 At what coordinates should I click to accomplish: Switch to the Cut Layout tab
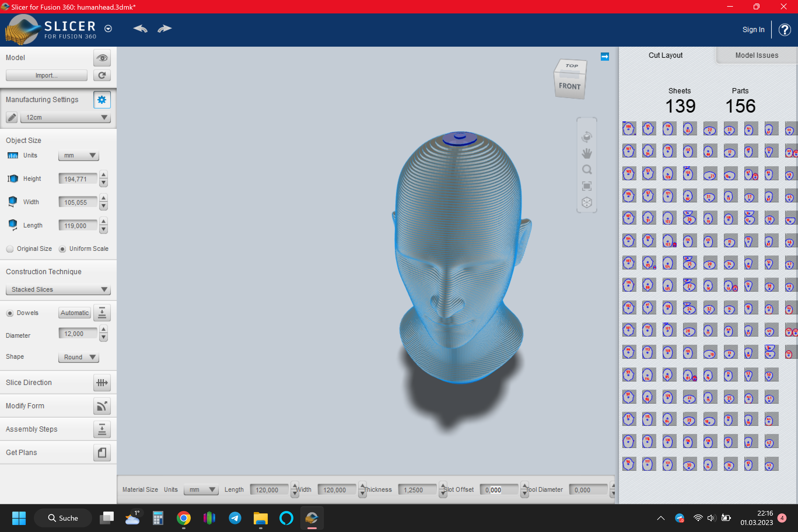[x=665, y=55]
